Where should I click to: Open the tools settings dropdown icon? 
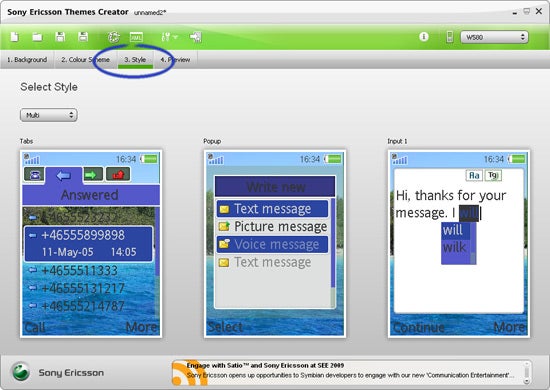point(169,37)
